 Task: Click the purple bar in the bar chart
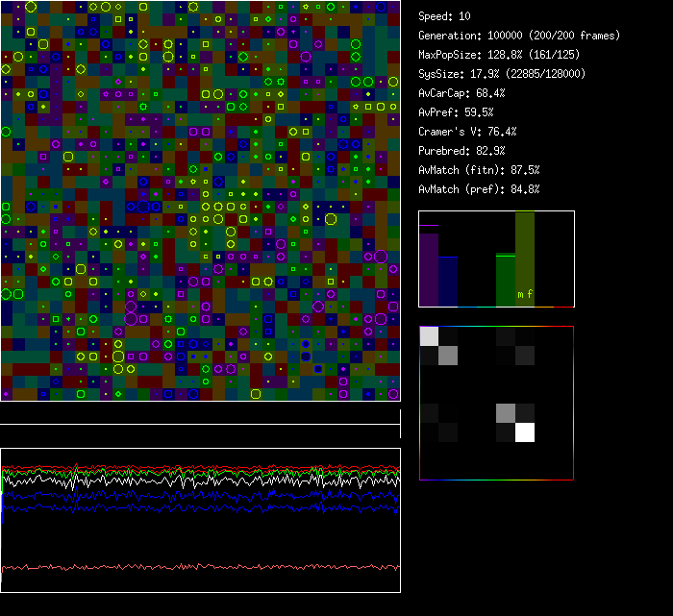[429, 269]
